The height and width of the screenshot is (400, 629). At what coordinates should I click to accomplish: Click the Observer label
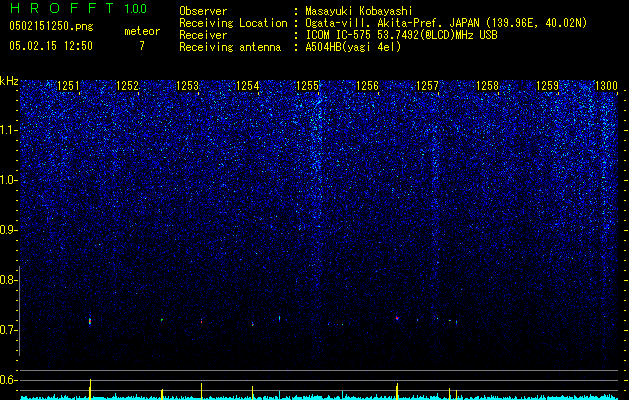click(203, 11)
